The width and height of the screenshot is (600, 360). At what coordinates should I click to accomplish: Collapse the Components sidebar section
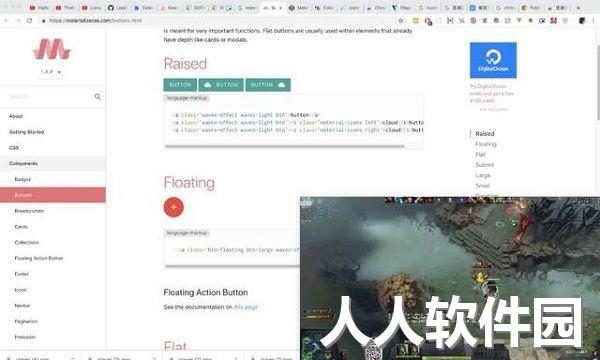click(52, 163)
